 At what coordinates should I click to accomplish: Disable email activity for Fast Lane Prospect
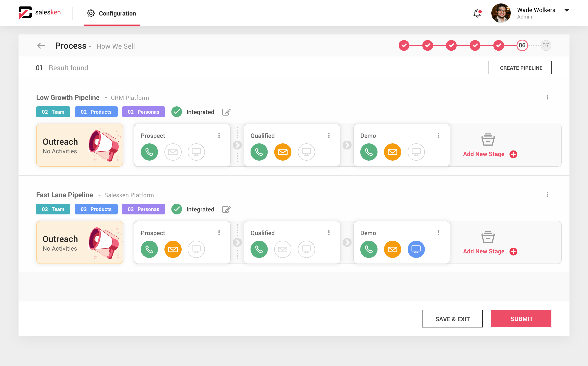[173, 249]
